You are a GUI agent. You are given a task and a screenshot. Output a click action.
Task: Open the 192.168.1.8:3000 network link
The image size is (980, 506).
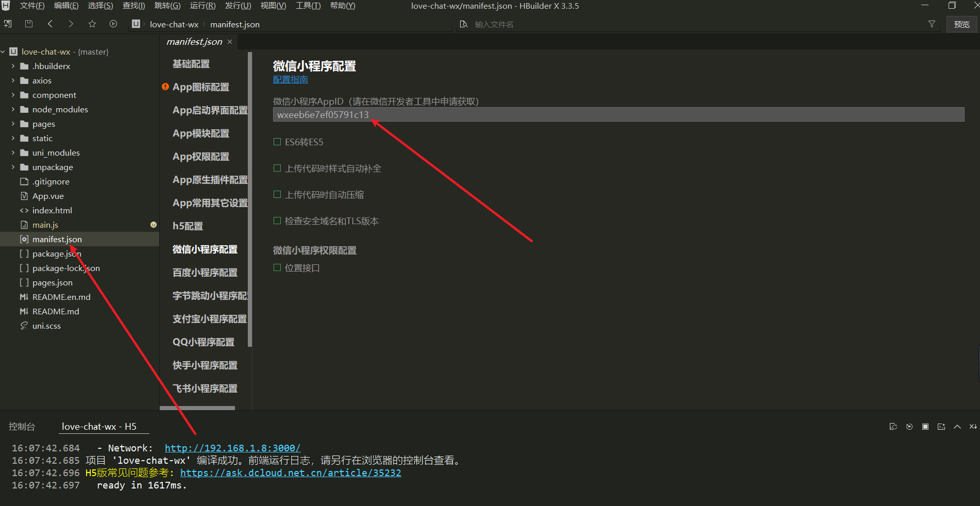[232, 448]
